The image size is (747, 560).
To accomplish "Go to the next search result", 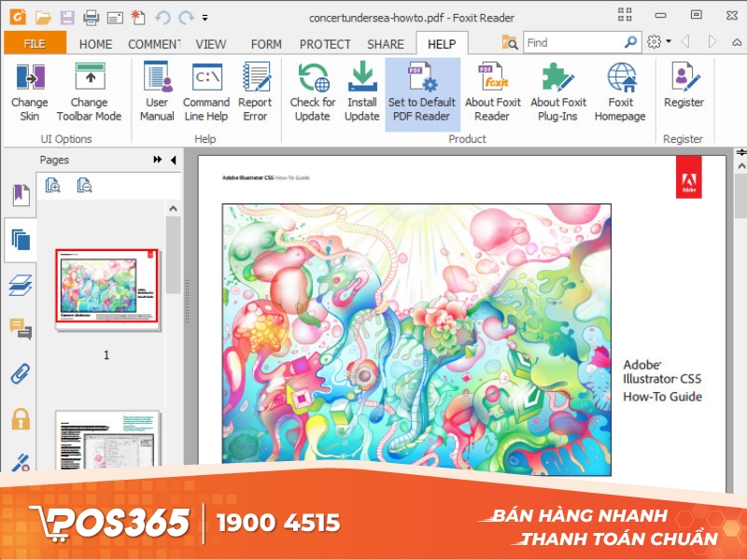I will (712, 42).
